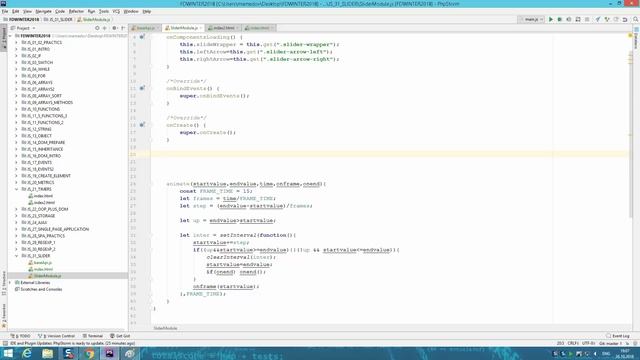Expand the JS_14_DOM_PREPARE folder
The width and height of the screenshot is (640, 360).
point(16,142)
